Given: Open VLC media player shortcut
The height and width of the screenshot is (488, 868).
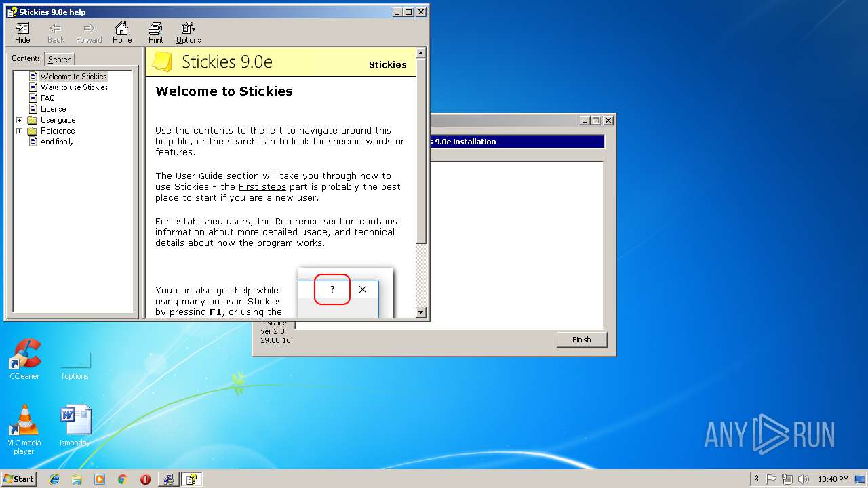Looking at the screenshot, I should (x=24, y=430).
